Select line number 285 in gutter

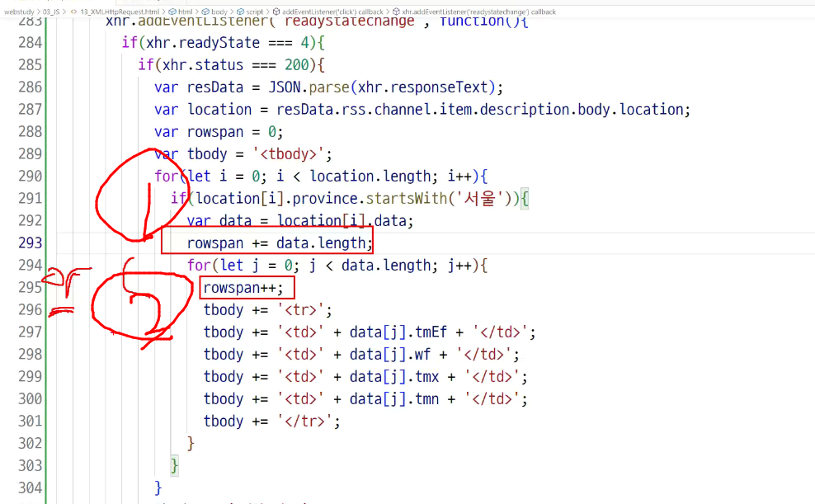point(31,65)
